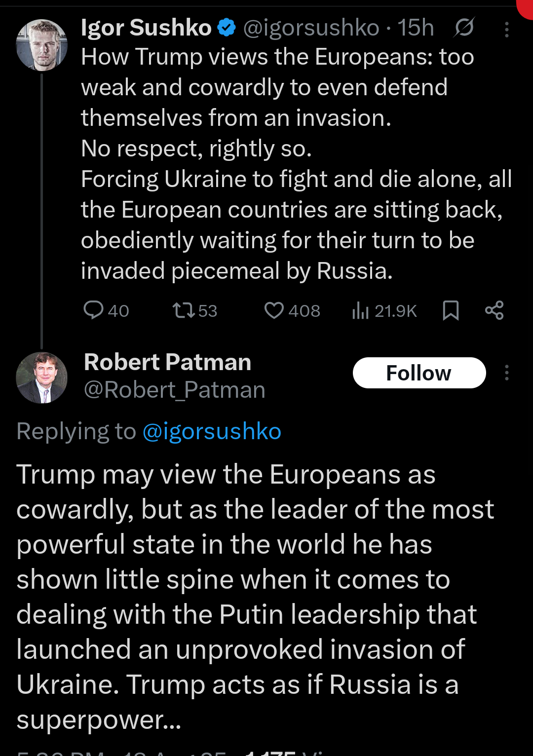Open more options for Igor Sushko's tweet
Image resolution: width=533 pixels, height=756 pixels.
pyautogui.click(x=506, y=30)
